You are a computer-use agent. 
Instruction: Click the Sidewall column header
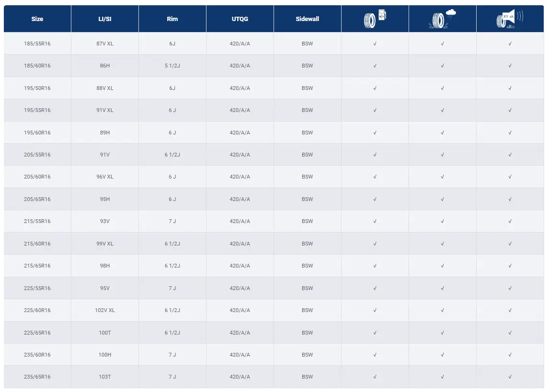pos(307,19)
